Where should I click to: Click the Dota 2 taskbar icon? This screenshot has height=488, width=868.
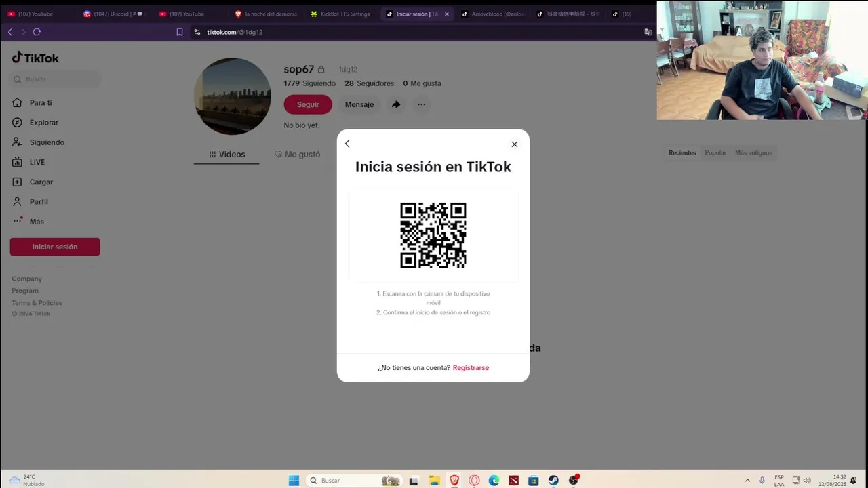(x=514, y=481)
